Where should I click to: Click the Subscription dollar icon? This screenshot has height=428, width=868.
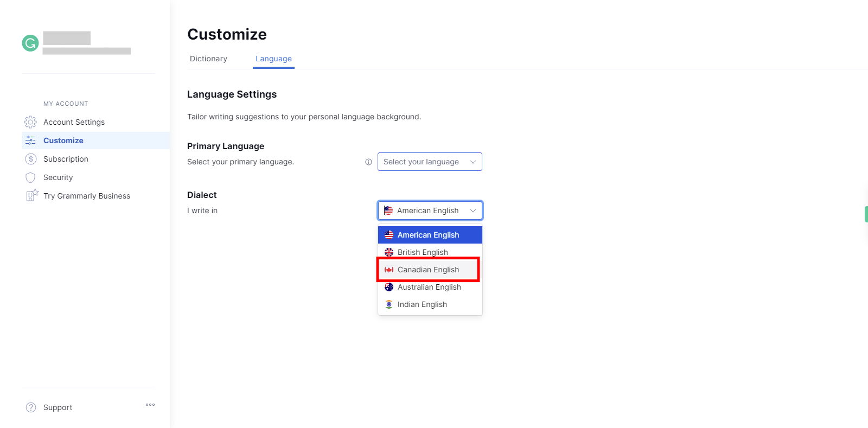31,159
